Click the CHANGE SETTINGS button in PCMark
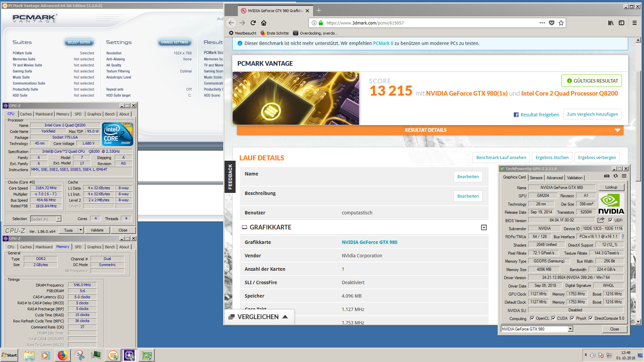 click(175, 43)
